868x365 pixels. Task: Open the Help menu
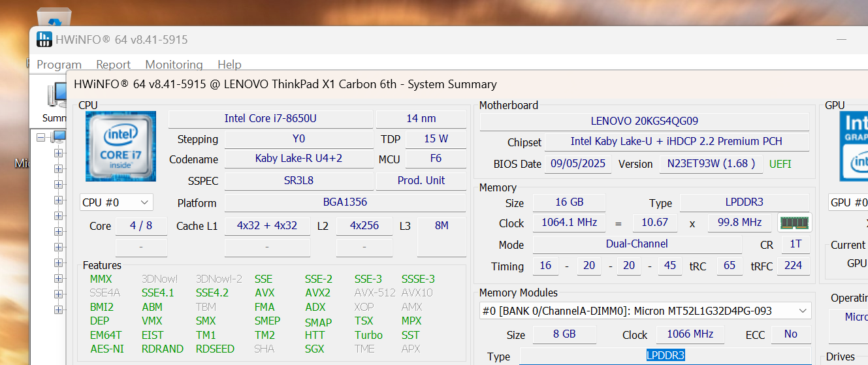click(x=229, y=65)
